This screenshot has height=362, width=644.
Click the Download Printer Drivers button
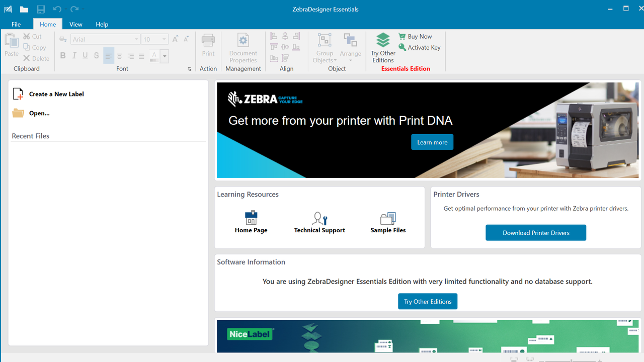(x=536, y=233)
